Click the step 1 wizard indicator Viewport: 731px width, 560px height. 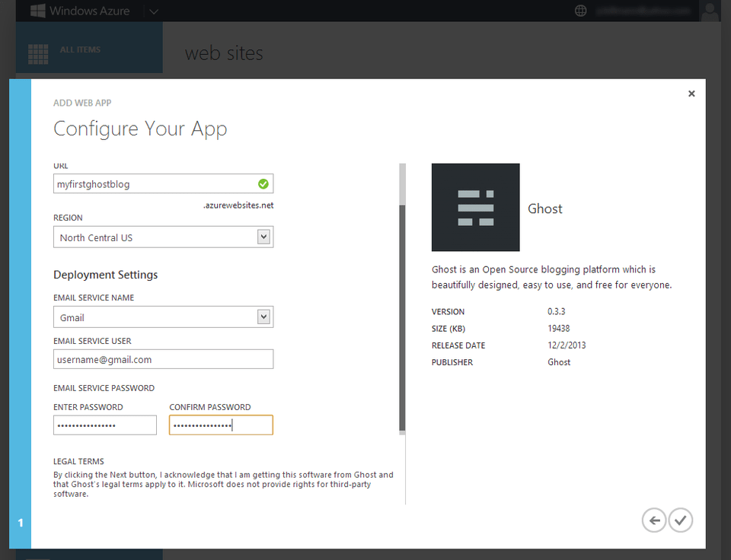coord(20,523)
